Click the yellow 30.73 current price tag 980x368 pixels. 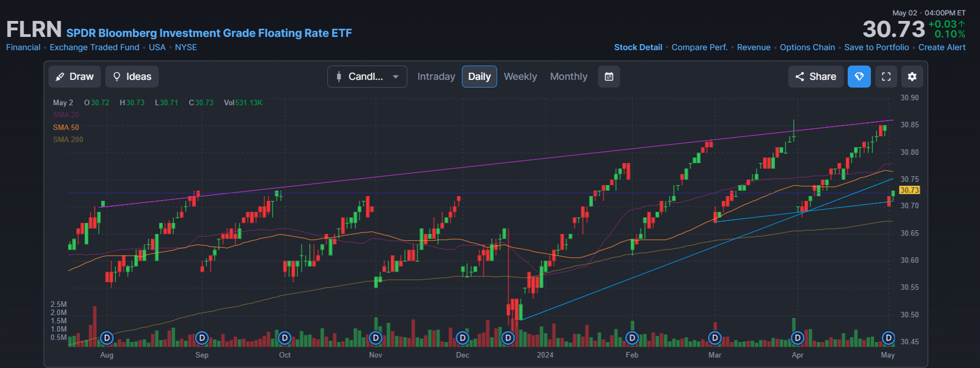coord(909,190)
